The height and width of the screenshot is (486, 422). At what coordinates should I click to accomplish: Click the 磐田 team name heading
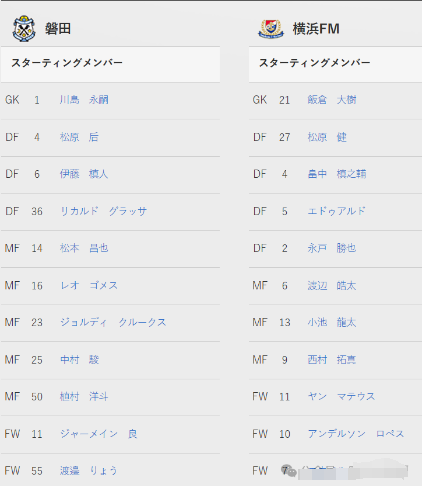pyautogui.click(x=58, y=29)
